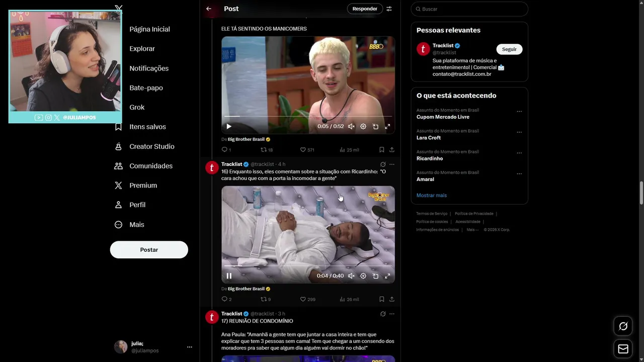Like the post with 299 likes
The height and width of the screenshot is (362, 644).
307,299
